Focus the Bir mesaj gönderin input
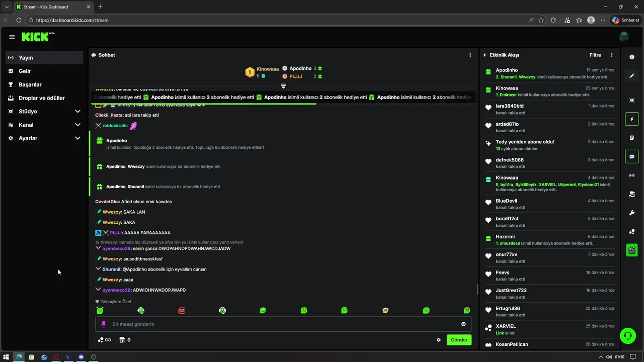Image resolution: width=644 pixels, height=362 pixels. click(x=283, y=324)
